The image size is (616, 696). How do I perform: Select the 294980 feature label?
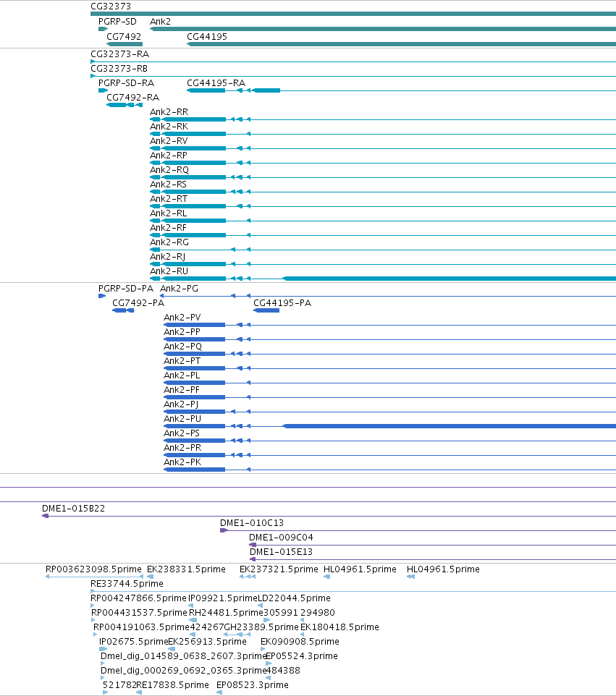point(318,613)
